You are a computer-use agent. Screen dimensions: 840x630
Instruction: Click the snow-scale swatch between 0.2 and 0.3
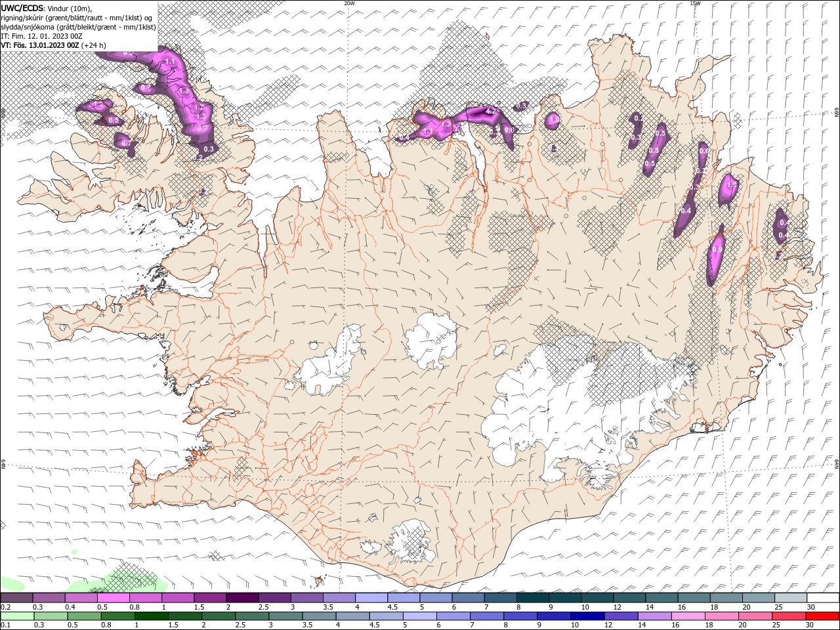point(16,597)
